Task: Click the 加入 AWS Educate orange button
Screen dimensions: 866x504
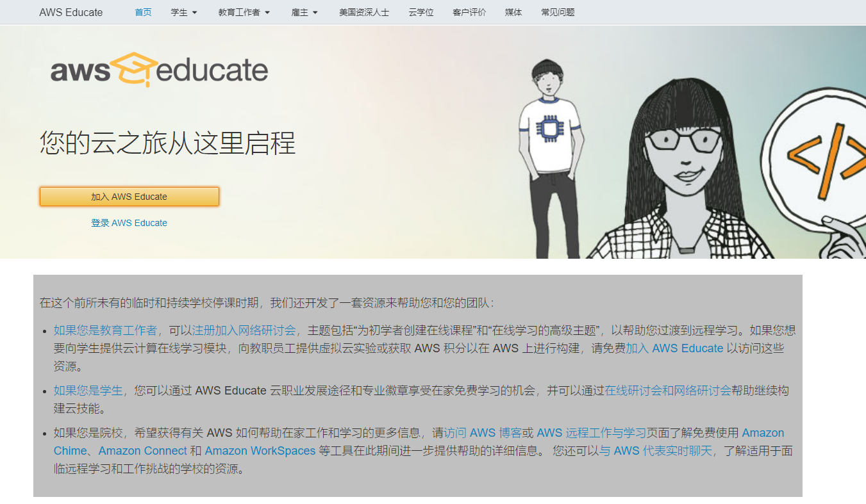Action: coord(129,197)
